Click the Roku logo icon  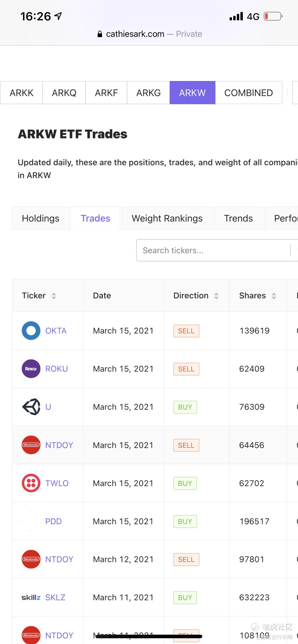[x=31, y=369]
